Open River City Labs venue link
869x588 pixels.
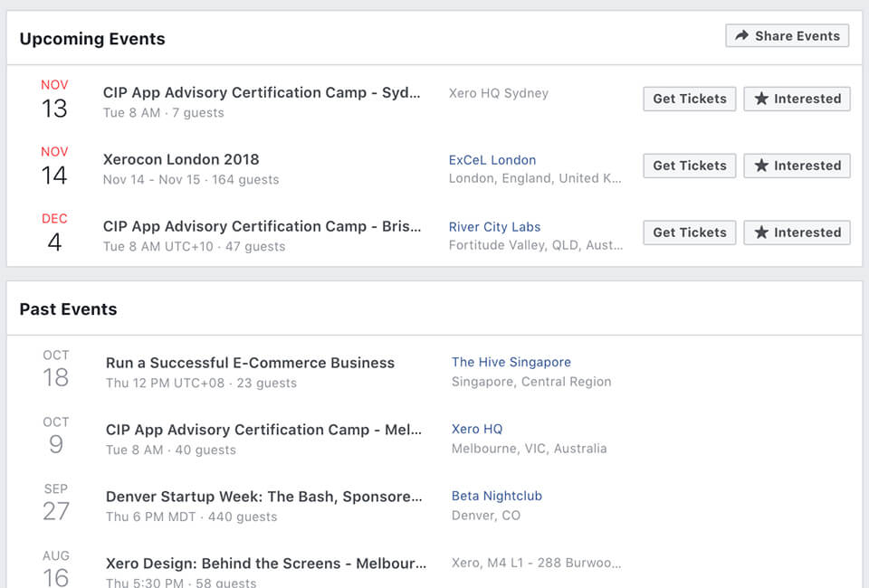point(494,227)
